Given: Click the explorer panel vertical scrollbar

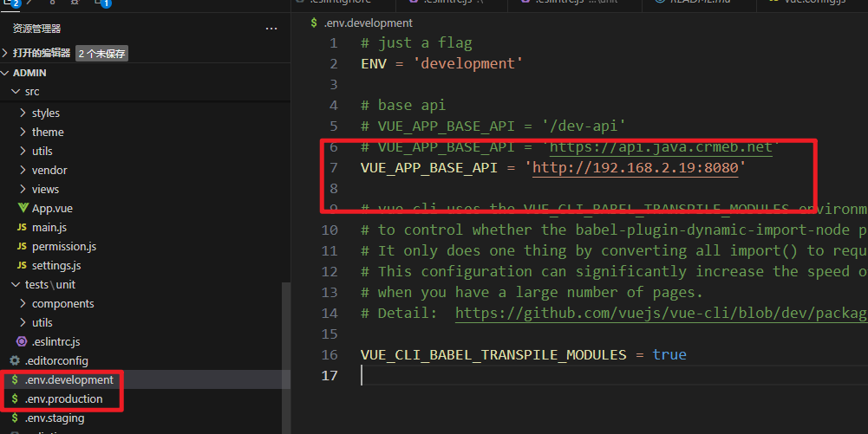Looking at the screenshot, I should pyautogui.click(x=286, y=357).
